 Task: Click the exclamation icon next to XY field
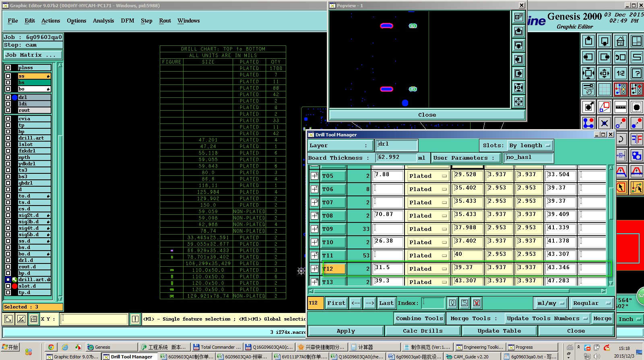click(x=135, y=319)
